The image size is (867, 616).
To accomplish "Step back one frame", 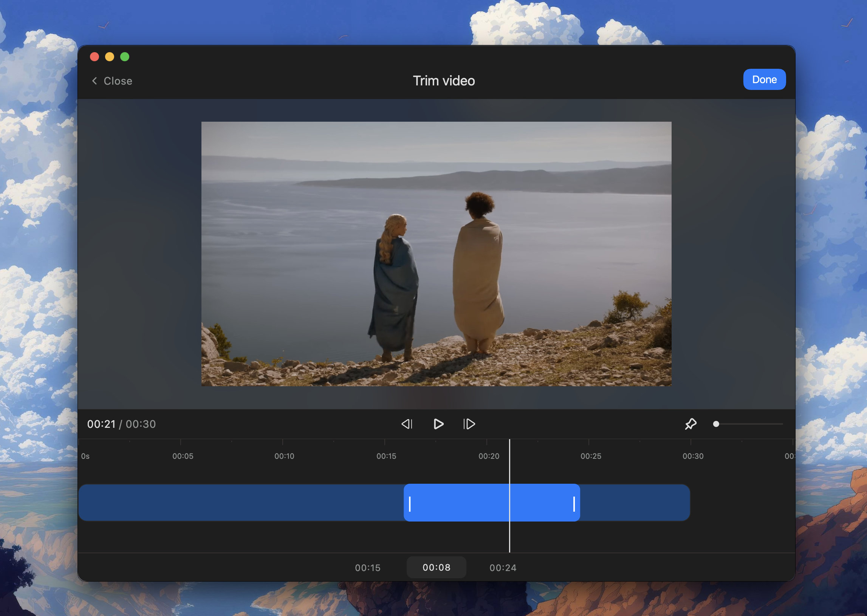I will 407,424.
